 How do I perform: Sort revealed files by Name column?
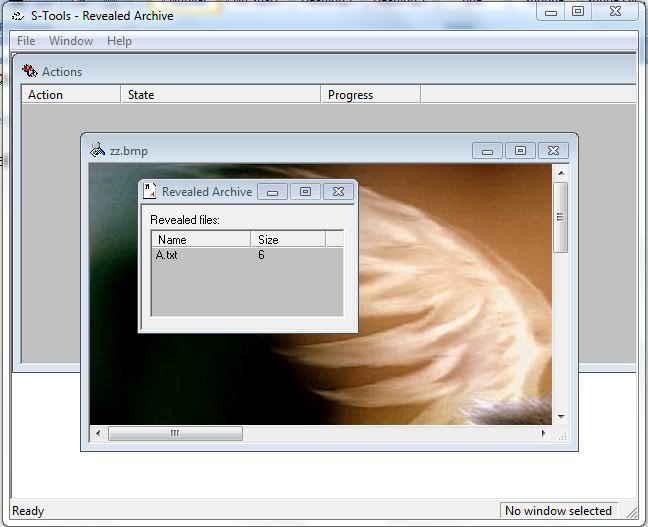pyautogui.click(x=200, y=240)
